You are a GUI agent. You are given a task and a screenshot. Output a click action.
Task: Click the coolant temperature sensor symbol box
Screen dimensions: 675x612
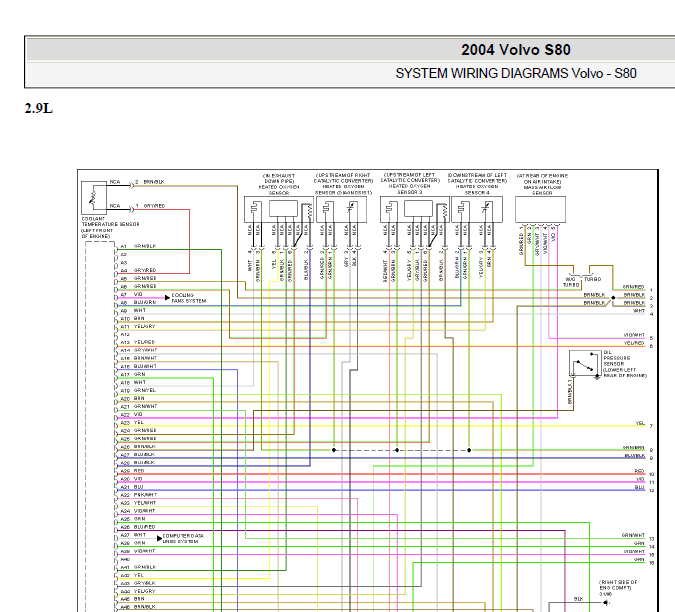pyautogui.click(x=94, y=198)
